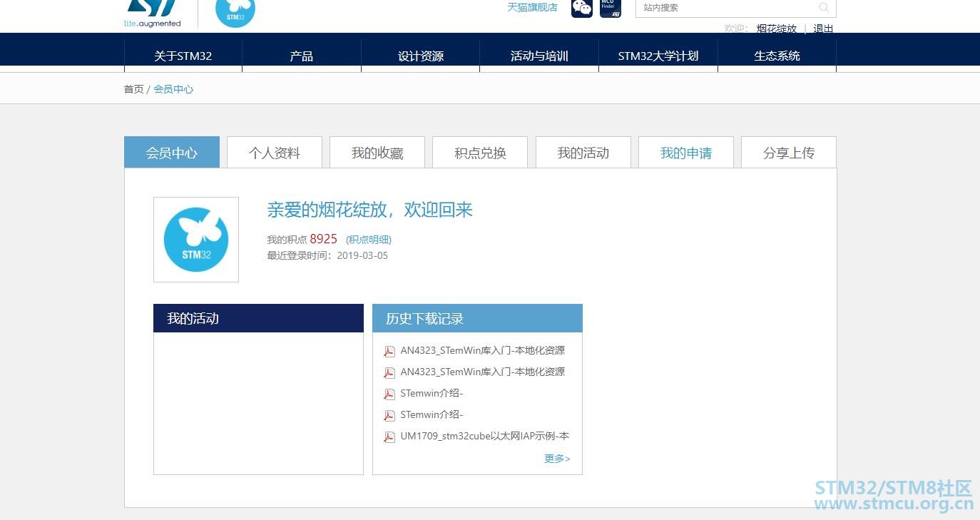This screenshot has width=980, height=520.
Task: Switch to the 分享上传 tab
Action: [x=789, y=153]
